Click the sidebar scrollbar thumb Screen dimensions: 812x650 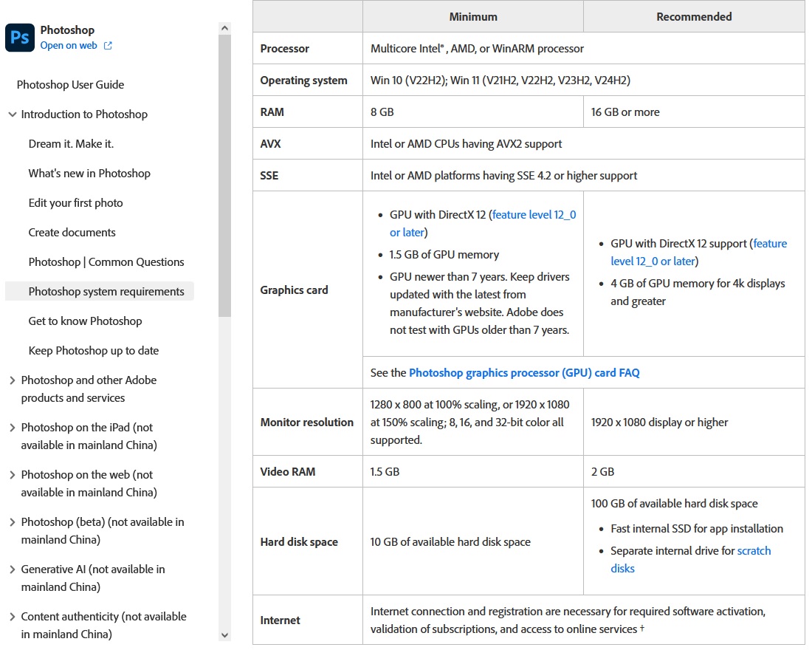coord(224,175)
